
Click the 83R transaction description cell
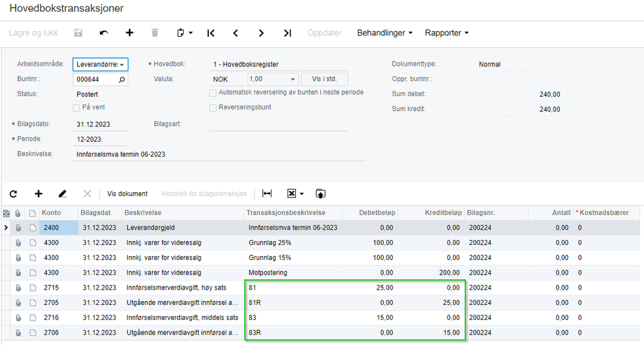tap(293, 333)
